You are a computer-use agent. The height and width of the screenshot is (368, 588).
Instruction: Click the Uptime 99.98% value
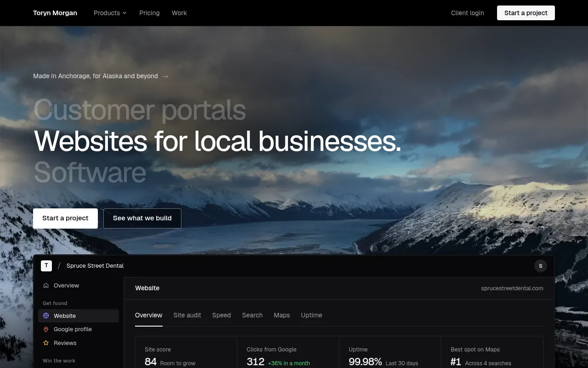[365, 362]
